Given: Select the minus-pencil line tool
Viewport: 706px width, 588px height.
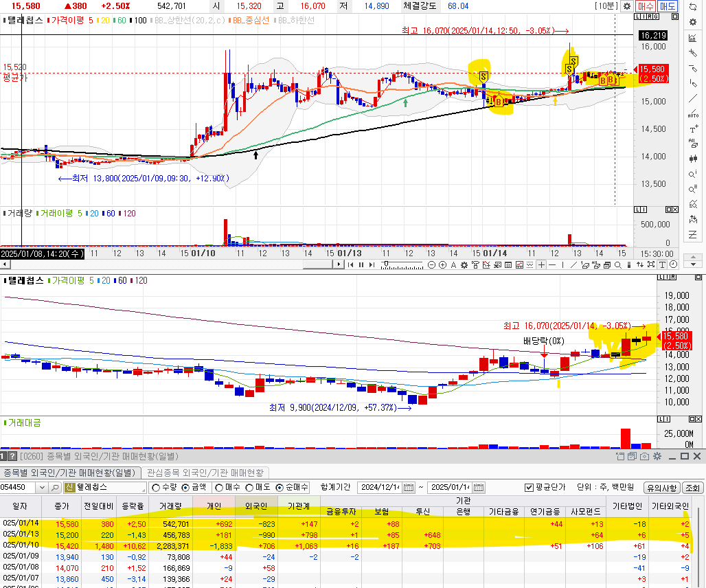Looking at the screenshot, I should pyautogui.click(x=693, y=69).
